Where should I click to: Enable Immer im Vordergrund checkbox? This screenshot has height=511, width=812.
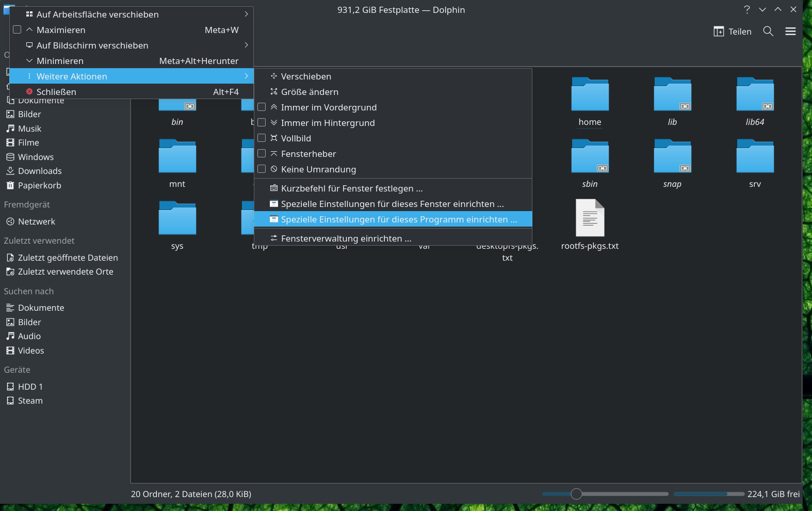tap(262, 107)
